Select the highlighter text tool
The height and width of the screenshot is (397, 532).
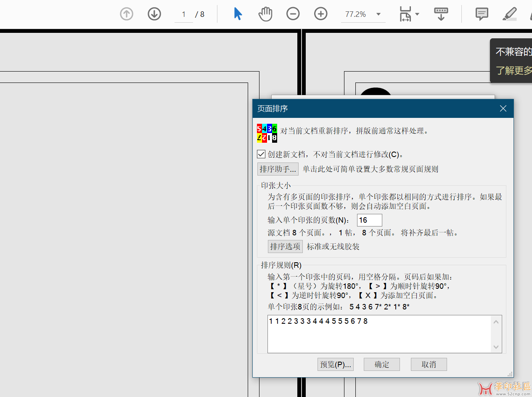click(510, 14)
